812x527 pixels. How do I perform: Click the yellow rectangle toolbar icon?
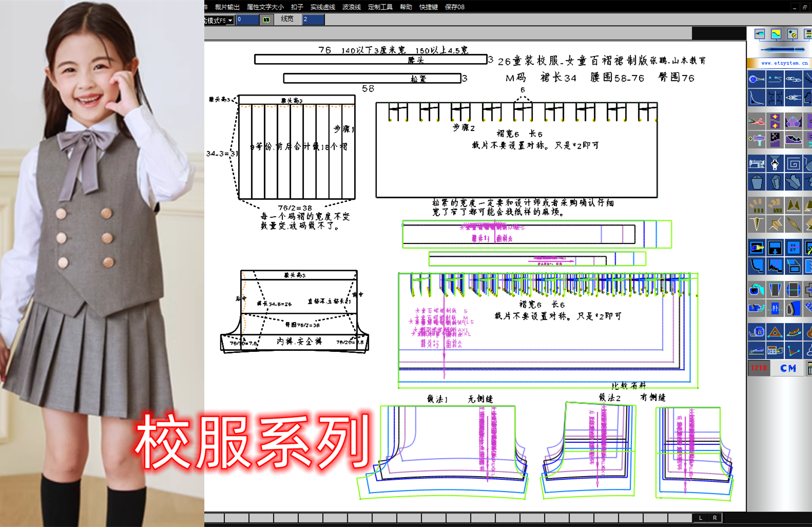[266, 20]
